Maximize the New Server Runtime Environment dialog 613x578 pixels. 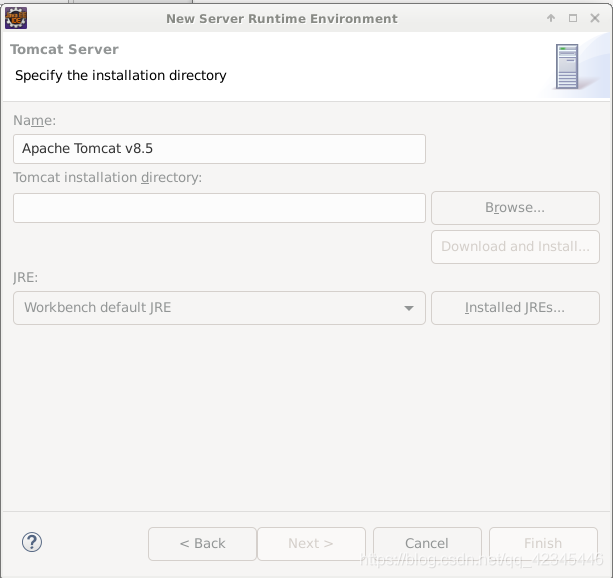[573, 18]
